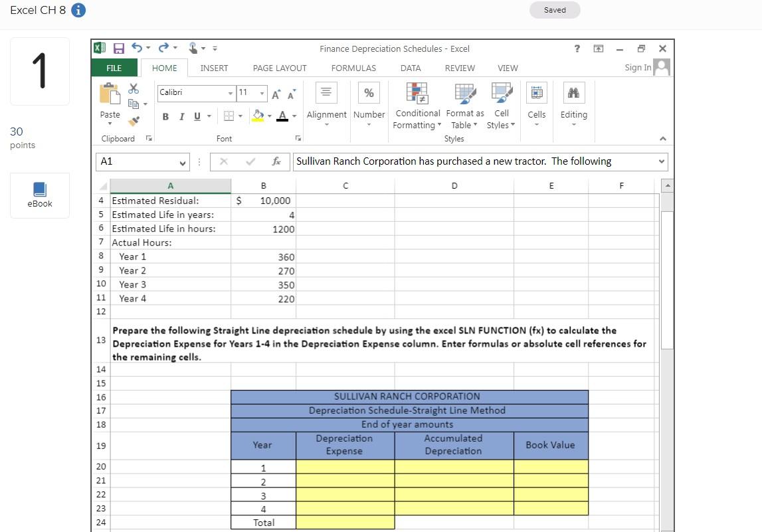
Task: Click the fx Insert Function button
Action: 278,161
